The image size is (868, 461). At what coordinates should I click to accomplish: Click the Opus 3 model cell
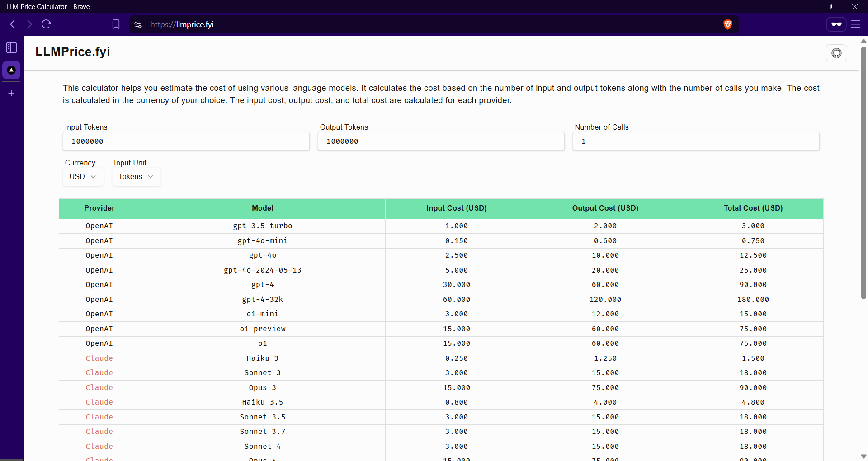[x=263, y=388]
